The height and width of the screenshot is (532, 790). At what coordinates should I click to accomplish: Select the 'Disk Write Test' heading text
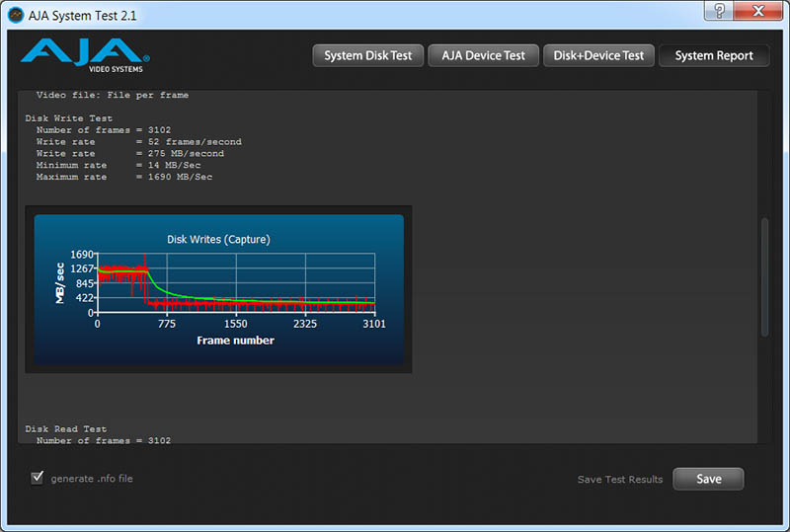point(69,118)
